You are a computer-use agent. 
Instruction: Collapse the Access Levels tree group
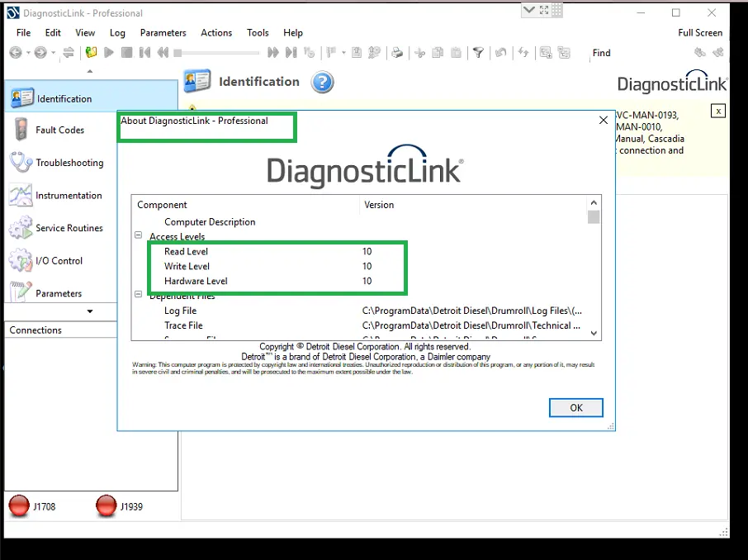pyautogui.click(x=139, y=235)
